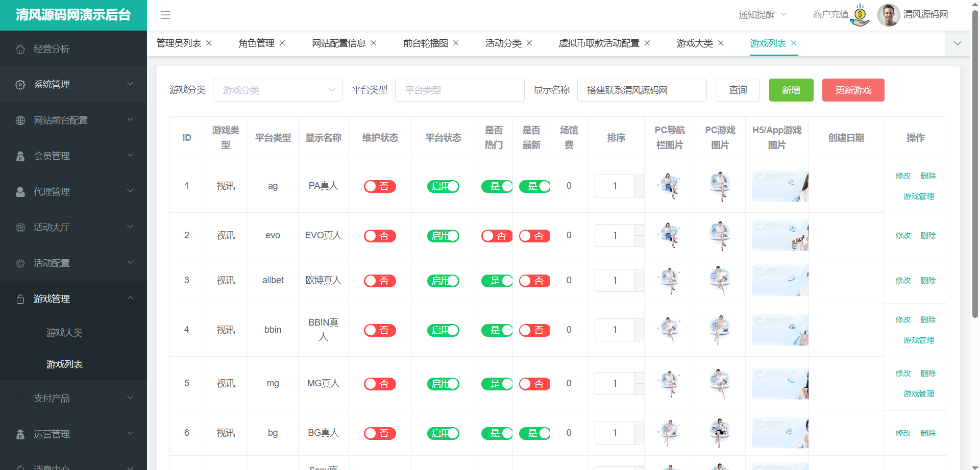Click the PC导航栏 thumbnail for BBIN真人
Screen dimensions: 980x470
[x=669, y=330]
